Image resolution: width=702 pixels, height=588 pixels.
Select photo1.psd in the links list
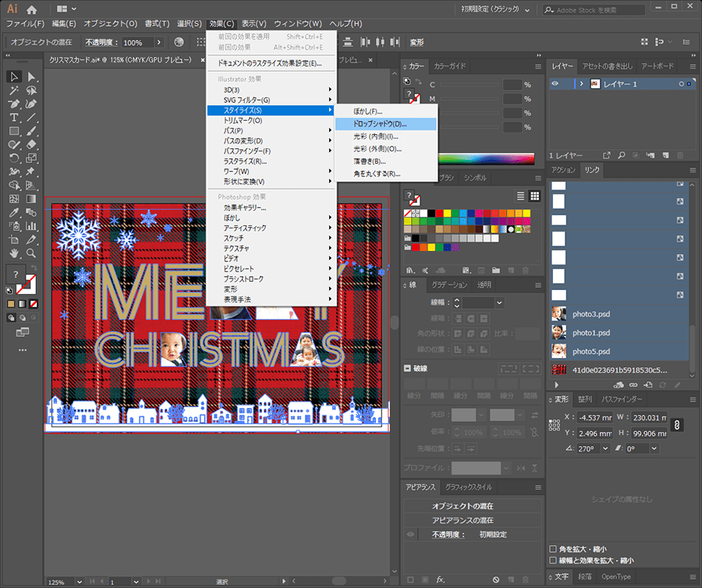(590, 332)
